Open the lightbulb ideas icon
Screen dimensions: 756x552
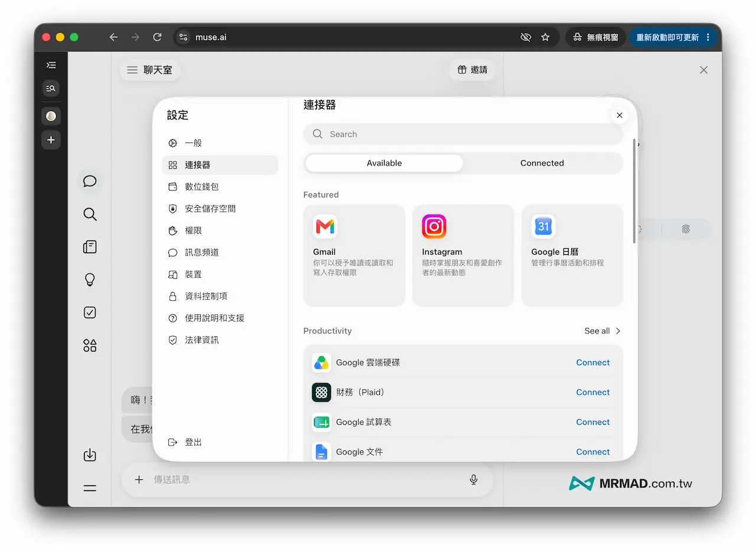click(x=90, y=280)
